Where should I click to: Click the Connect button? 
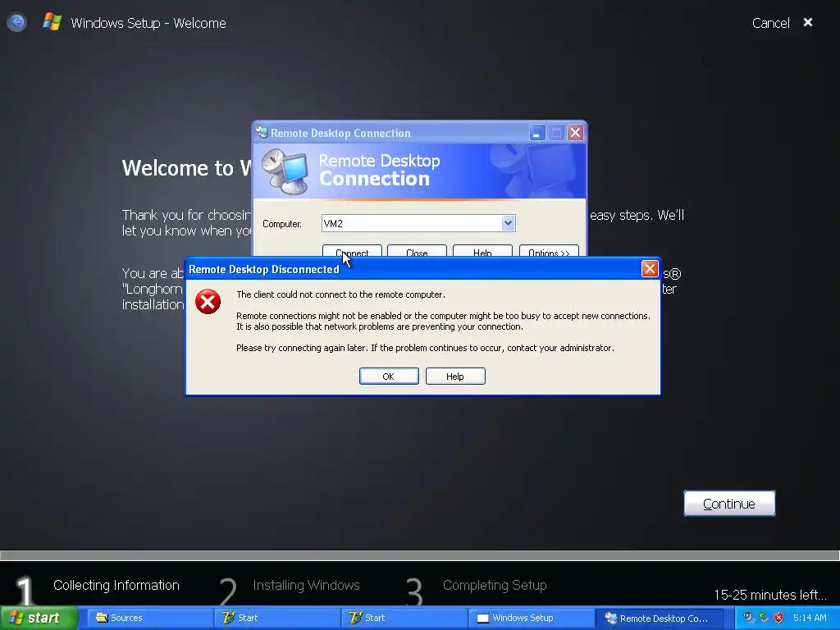pyautogui.click(x=352, y=251)
